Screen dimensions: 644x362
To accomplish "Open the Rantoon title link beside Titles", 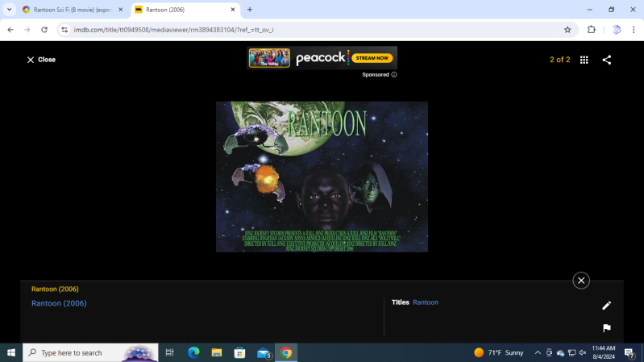I will [426, 302].
